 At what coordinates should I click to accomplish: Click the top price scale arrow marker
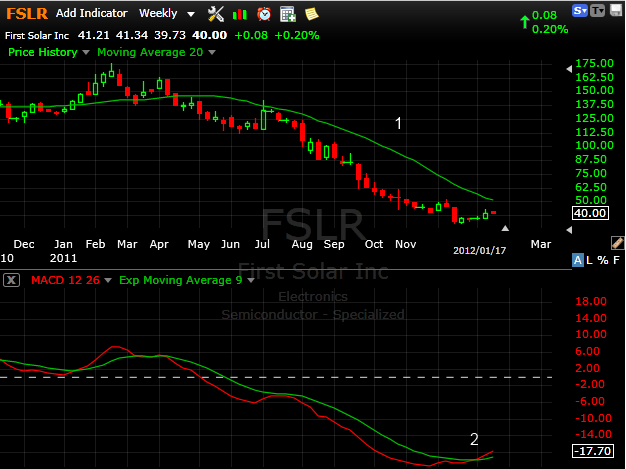(x=569, y=69)
